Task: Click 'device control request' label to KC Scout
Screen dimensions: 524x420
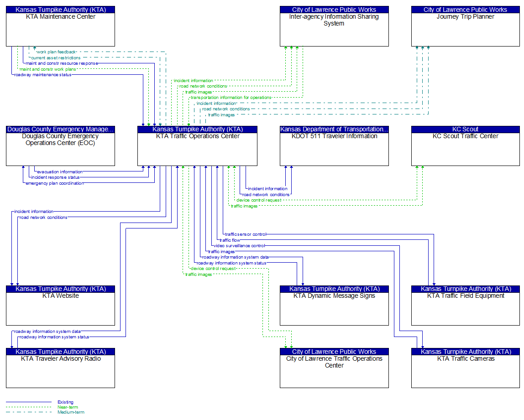Action: pos(259,200)
